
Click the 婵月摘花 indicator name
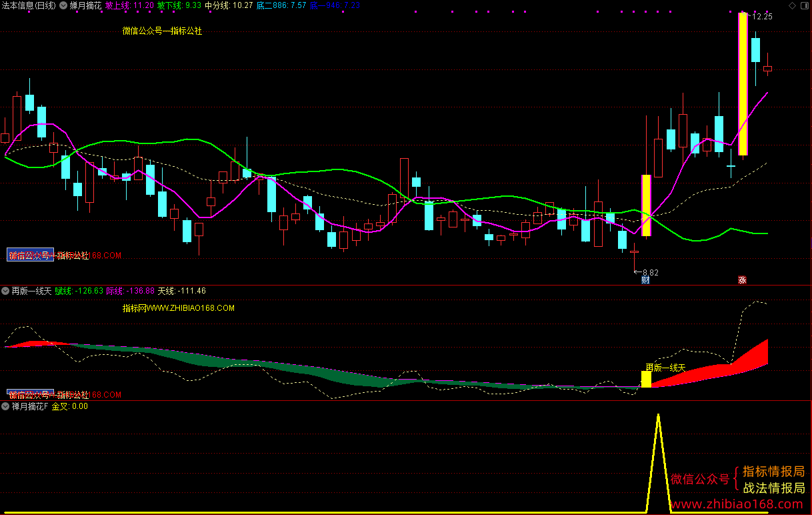click(x=85, y=5)
